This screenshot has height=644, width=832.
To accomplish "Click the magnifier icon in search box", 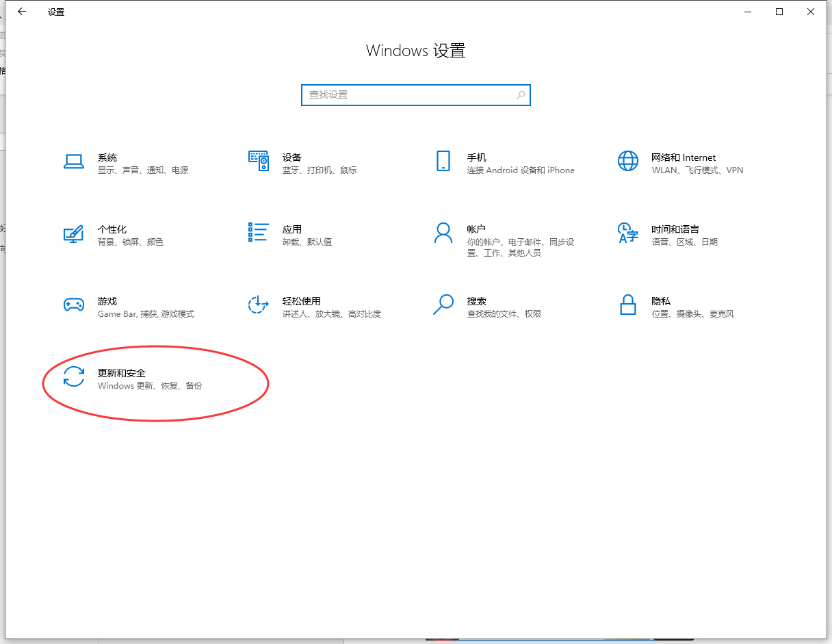I will [x=521, y=95].
